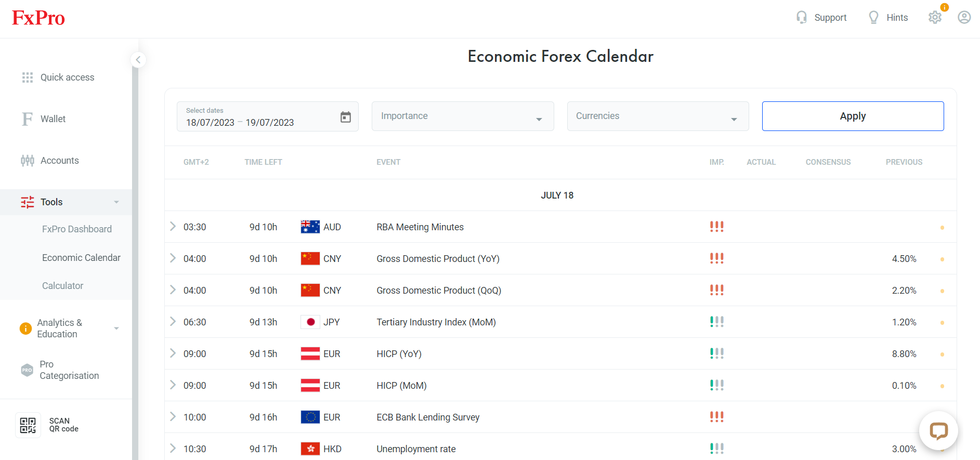Screen dimensions: 980x460
Task: Click the Tools sliders icon
Action: 28,202
